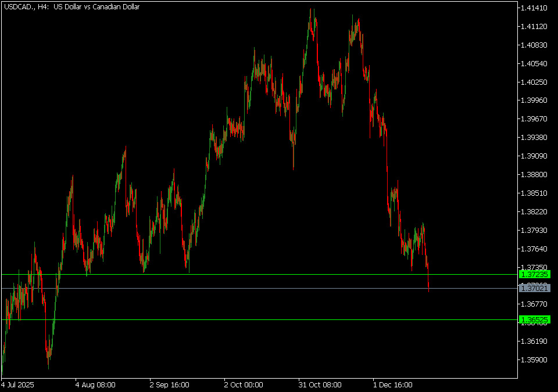Click the 2 Sep 16:00 time label

tap(170, 384)
